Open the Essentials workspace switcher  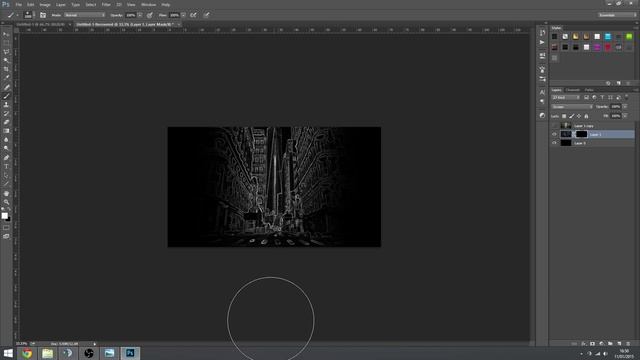click(x=617, y=15)
